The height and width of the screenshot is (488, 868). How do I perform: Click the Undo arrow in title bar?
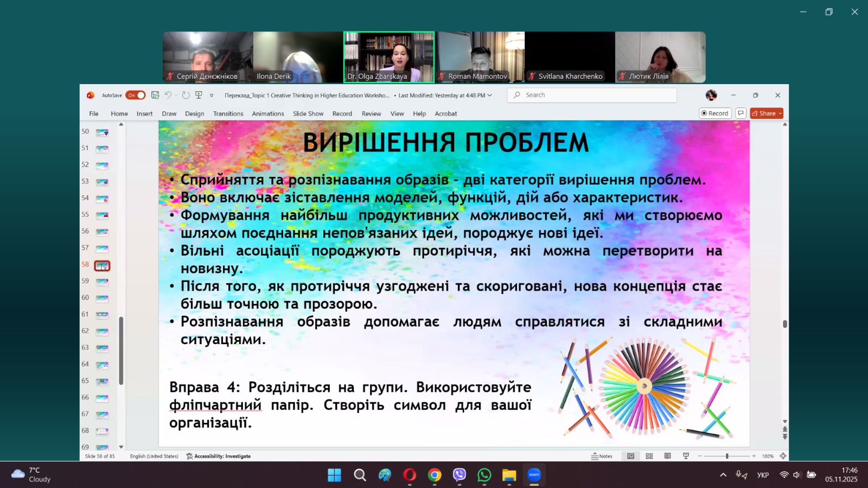168,95
